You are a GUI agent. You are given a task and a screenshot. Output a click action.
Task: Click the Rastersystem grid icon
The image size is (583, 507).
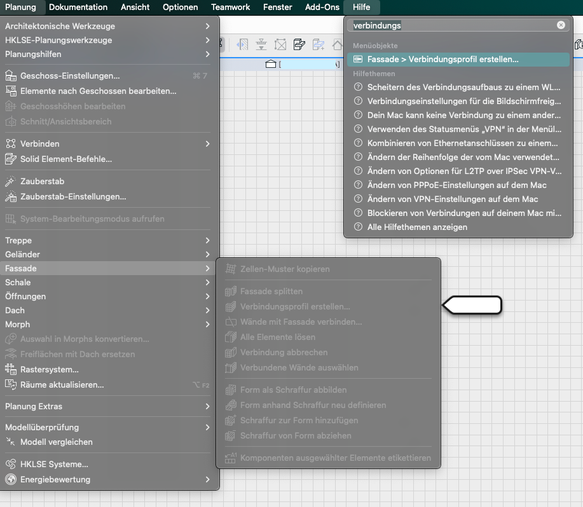(x=11, y=369)
